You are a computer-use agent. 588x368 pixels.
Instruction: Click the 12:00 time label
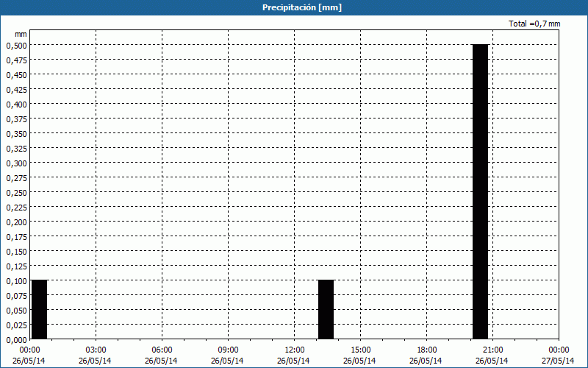coord(295,350)
